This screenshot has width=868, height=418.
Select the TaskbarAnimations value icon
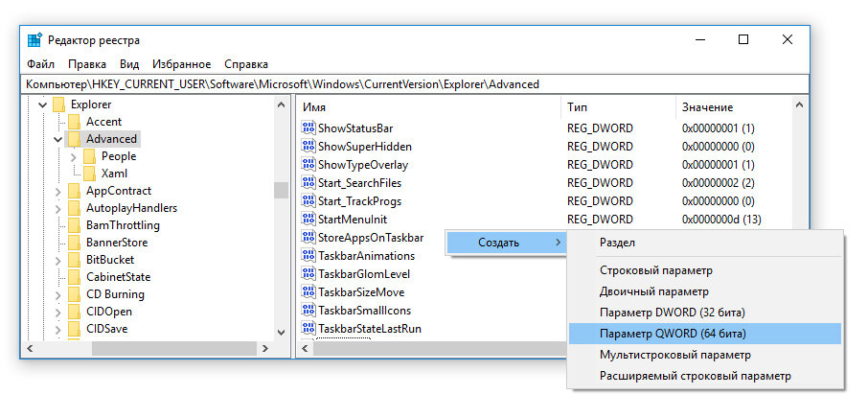point(308,256)
